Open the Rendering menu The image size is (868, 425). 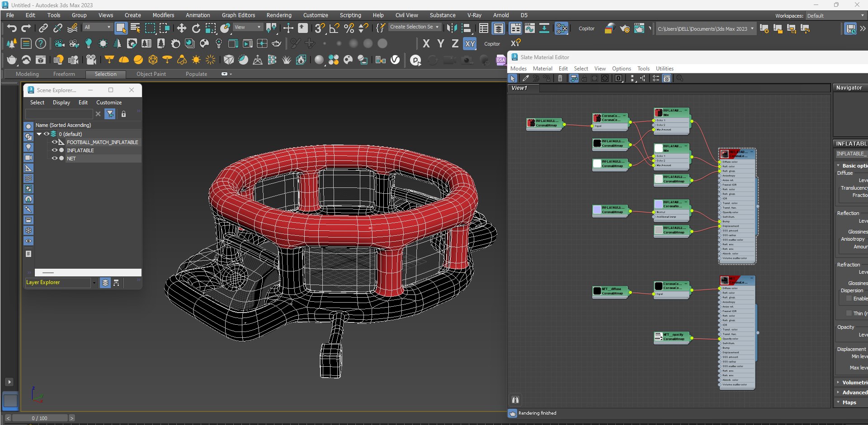[279, 15]
